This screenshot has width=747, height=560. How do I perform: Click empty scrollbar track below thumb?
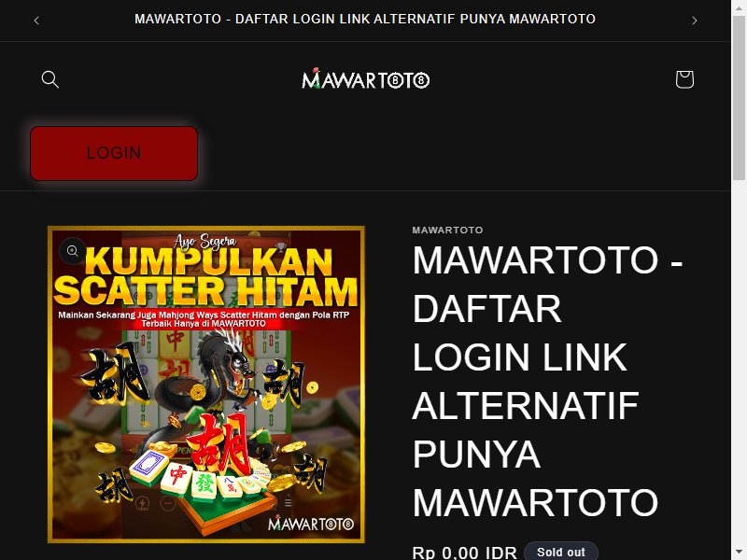tap(739, 362)
